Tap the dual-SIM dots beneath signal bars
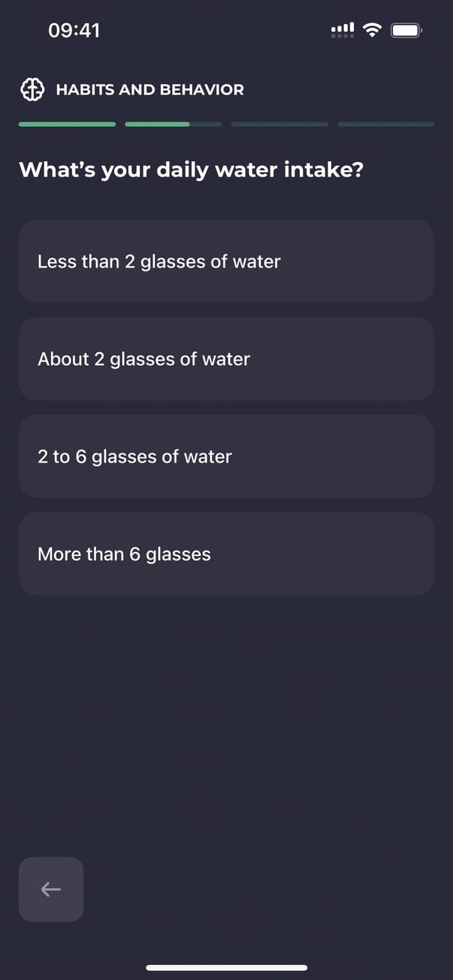The width and height of the screenshot is (453, 980). pyautogui.click(x=343, y=35)
